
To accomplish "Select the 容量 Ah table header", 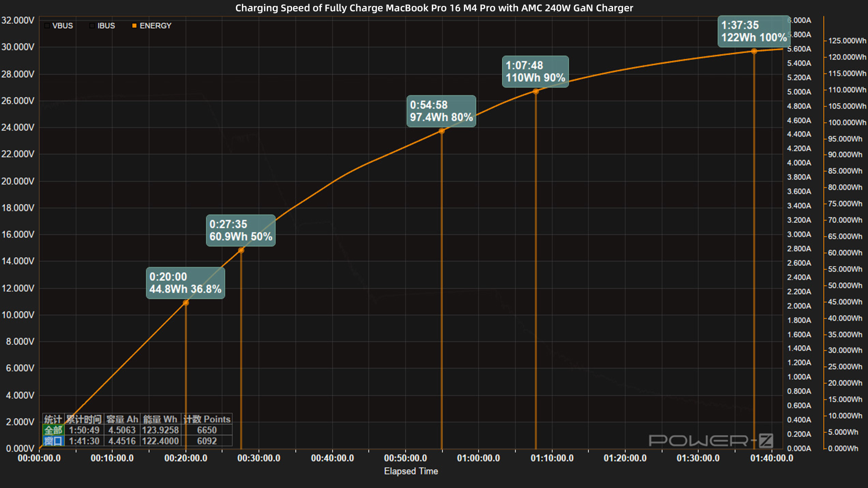I will pyautogui.click(x=122, y=420).
